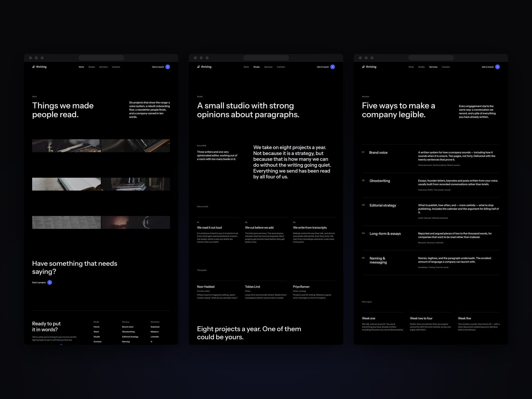Click the name Tobias Lind
The width and height of the screenshot is (532, 399).
tap(252, 287)
